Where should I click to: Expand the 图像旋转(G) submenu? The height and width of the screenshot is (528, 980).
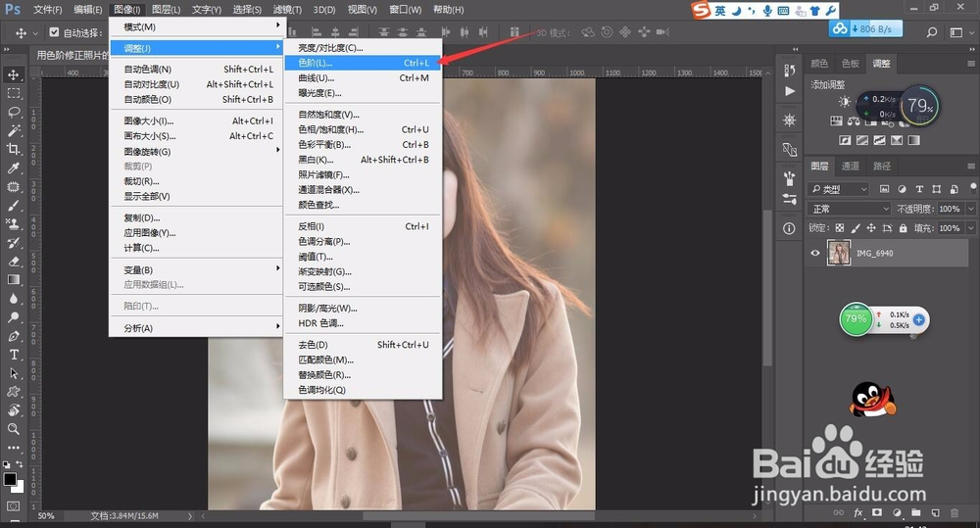click(x=196, y=151)
